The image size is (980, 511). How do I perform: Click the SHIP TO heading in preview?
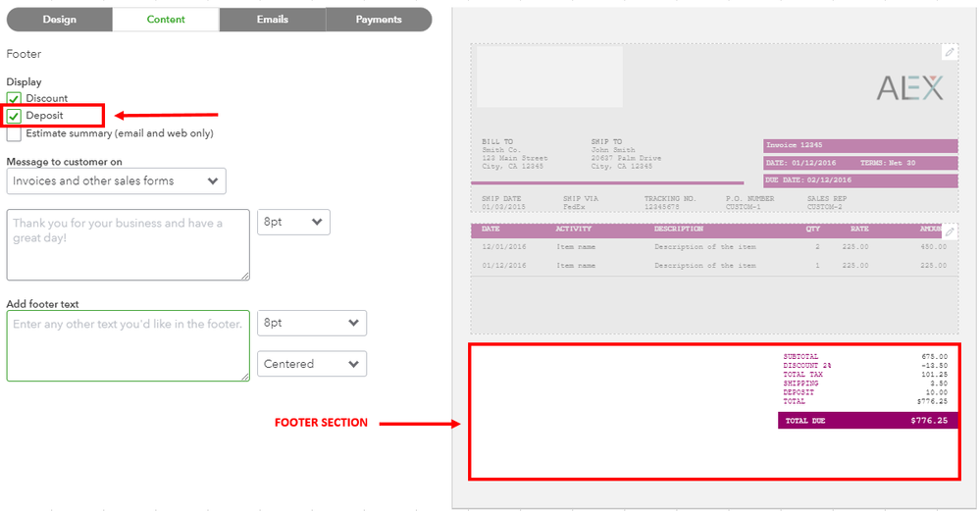(607, 142)
